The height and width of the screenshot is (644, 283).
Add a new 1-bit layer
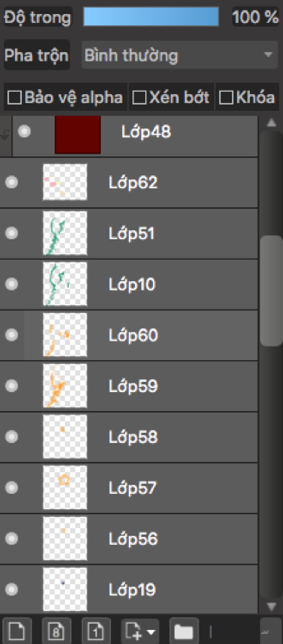(x=96, y=631)
